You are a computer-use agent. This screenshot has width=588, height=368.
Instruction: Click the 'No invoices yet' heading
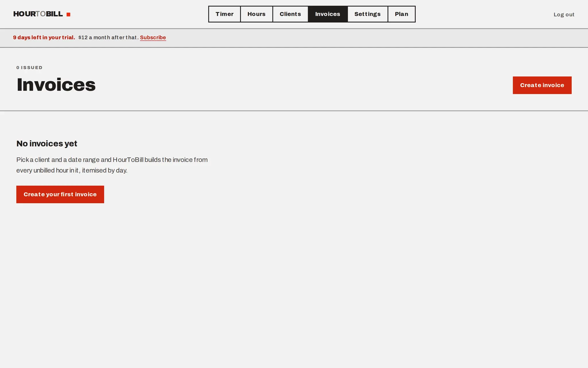47,143
